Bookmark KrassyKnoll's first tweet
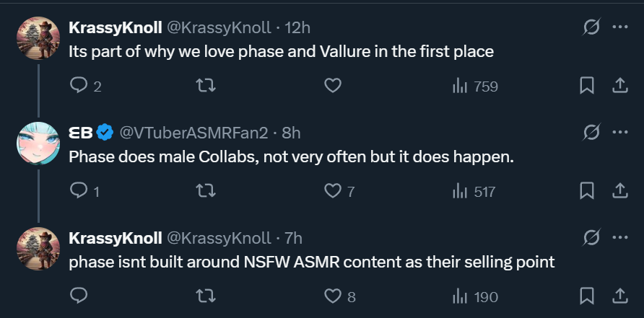 click(x=586, y=86)
